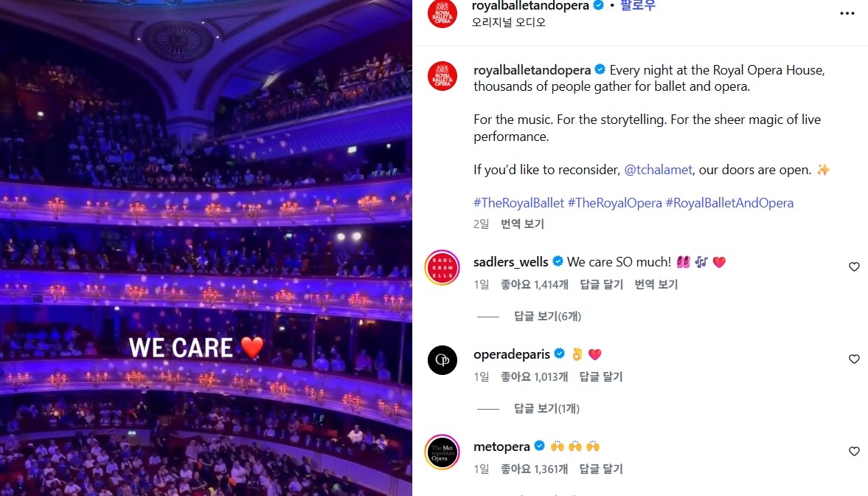This screenshot has width=868, height=496.
Task: Open the three-dot more options menu
Action: coord(847,13)
